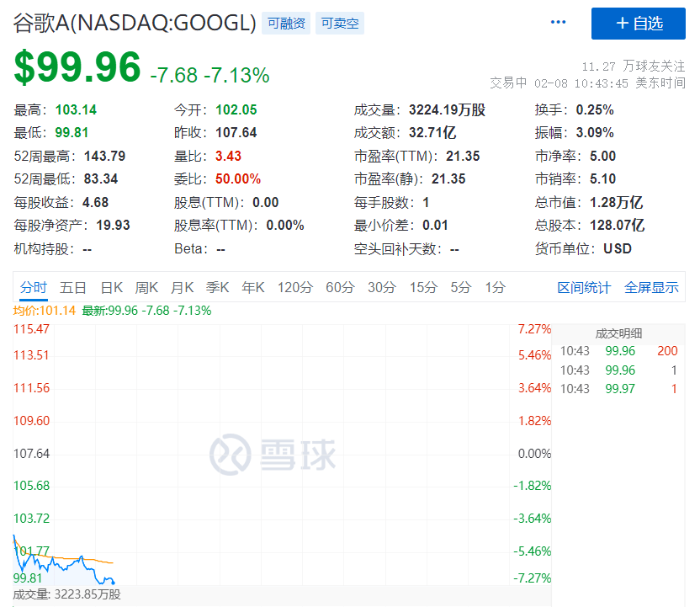Viewport: 700px width, 607px height.
Task: Click the 可卖空 tag
Action: click(340, 24)
